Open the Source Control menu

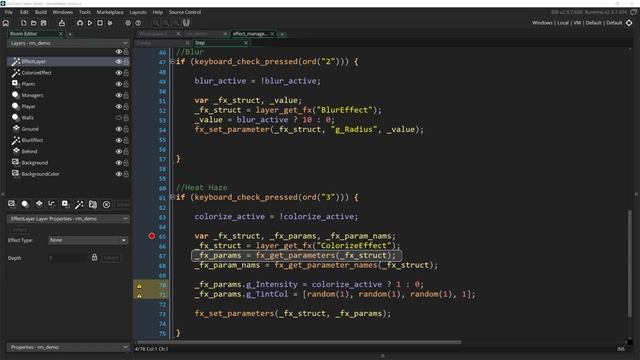click(185, 12)
